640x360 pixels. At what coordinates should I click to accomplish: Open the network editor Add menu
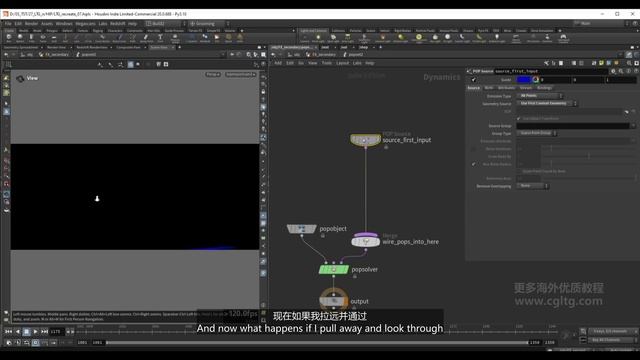point(278,63)
